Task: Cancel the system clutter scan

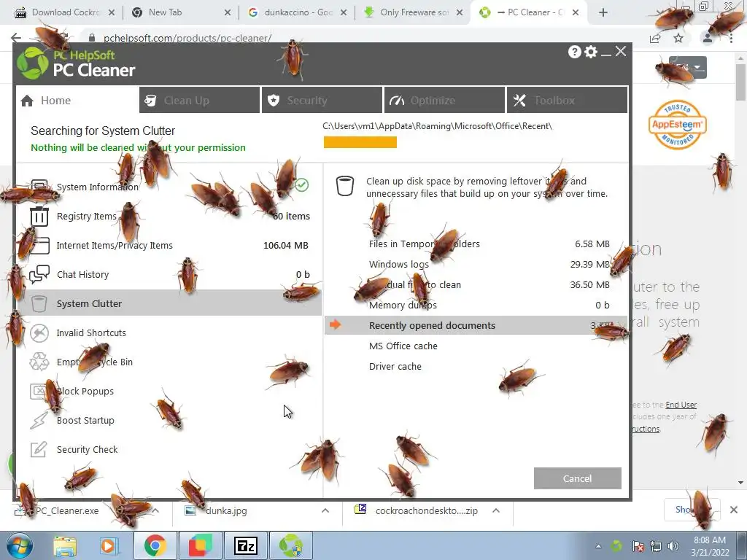Action: coord(578,478)
